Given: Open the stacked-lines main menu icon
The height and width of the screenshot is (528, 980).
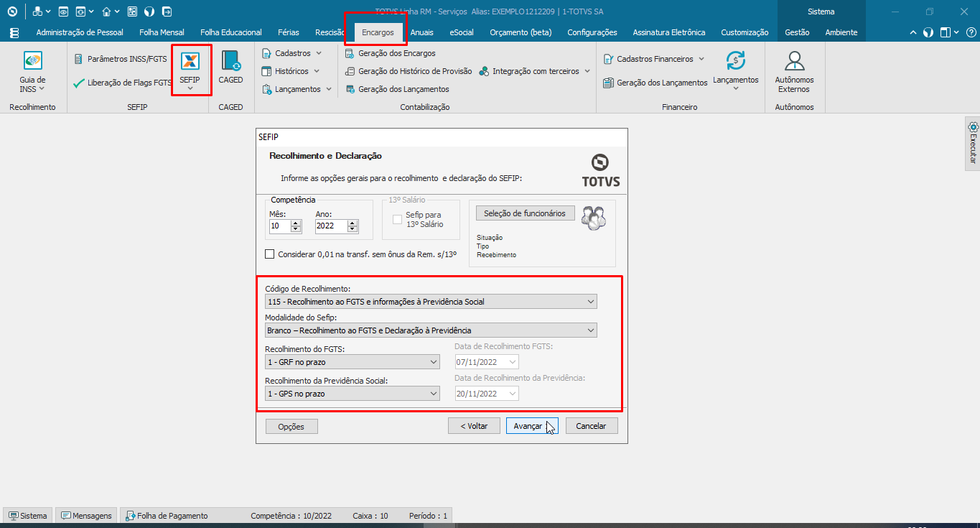Looking at the screenshot, I should click(x=14, y=32).
